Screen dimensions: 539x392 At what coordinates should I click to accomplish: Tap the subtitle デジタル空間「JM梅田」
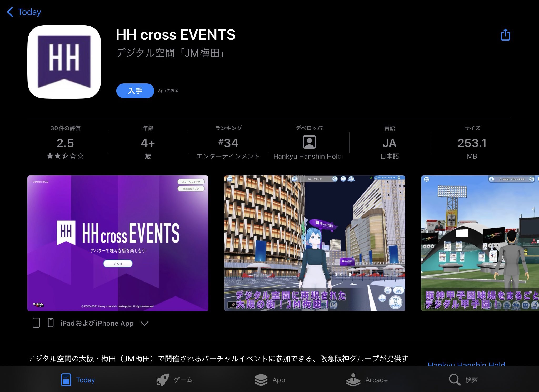pyautogui.click(x=171, y=53)
